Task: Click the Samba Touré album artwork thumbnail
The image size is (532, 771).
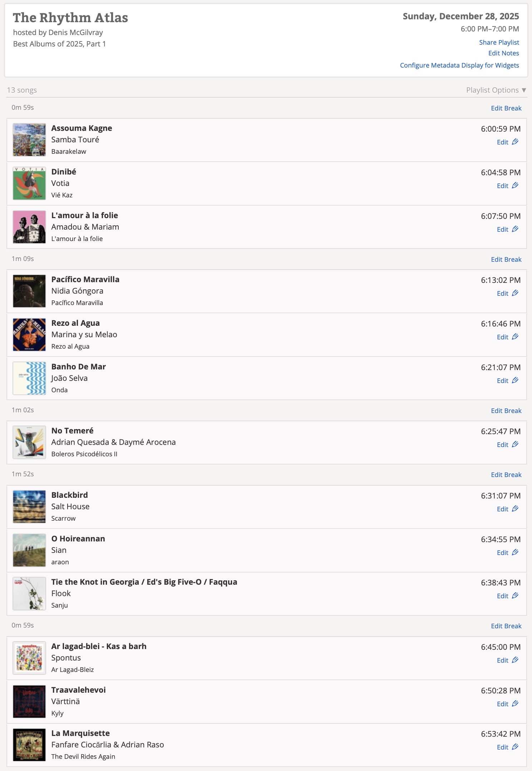Action: 29,140
